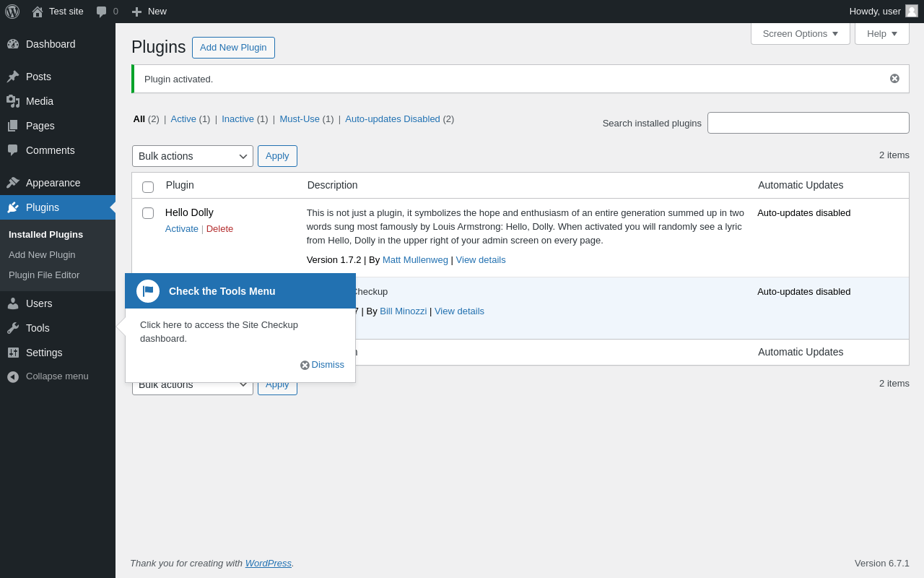Screen dimensions: 924x578
Task: Tick the select-all checkbox in table header
Action: [x=148, y=187]
